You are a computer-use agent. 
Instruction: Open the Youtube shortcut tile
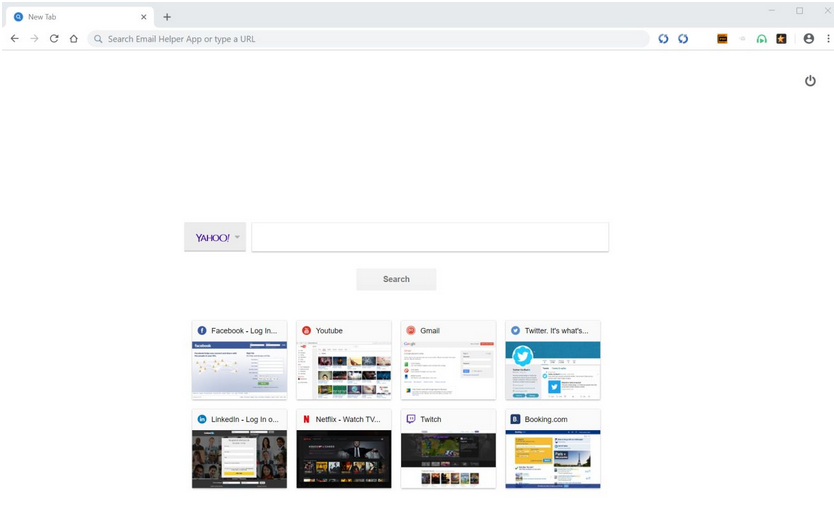[344, 360]
